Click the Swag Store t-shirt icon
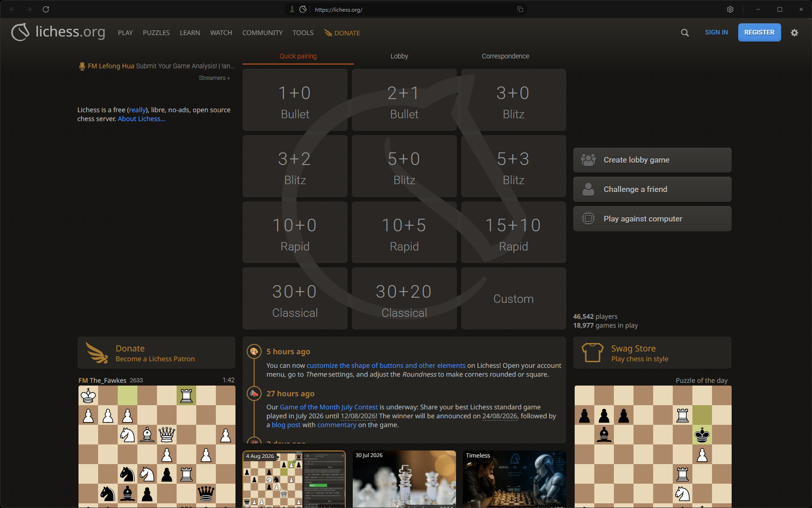This screenshot has height=508, width=812. [x=592, y=353]
